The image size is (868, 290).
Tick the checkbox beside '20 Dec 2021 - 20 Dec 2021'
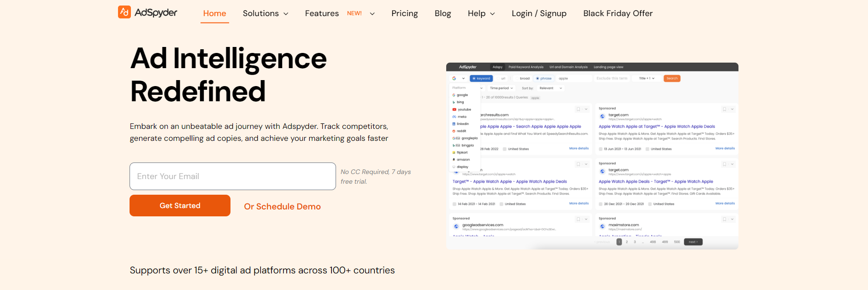(601, 204)
